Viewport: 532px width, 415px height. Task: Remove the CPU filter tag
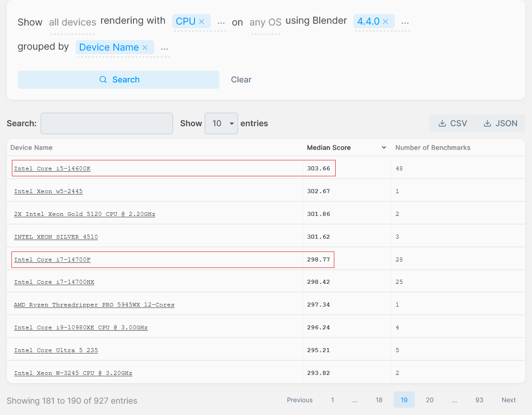(x=201, y=21)
